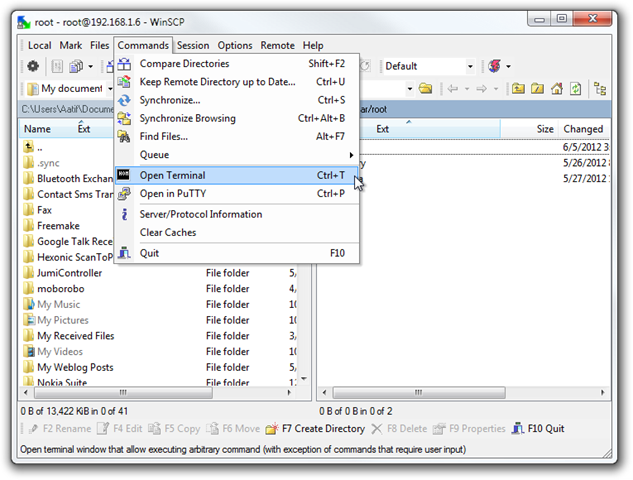Click the local panel scroll down arrow
This screenshot has width=633, height=480.
304,379
